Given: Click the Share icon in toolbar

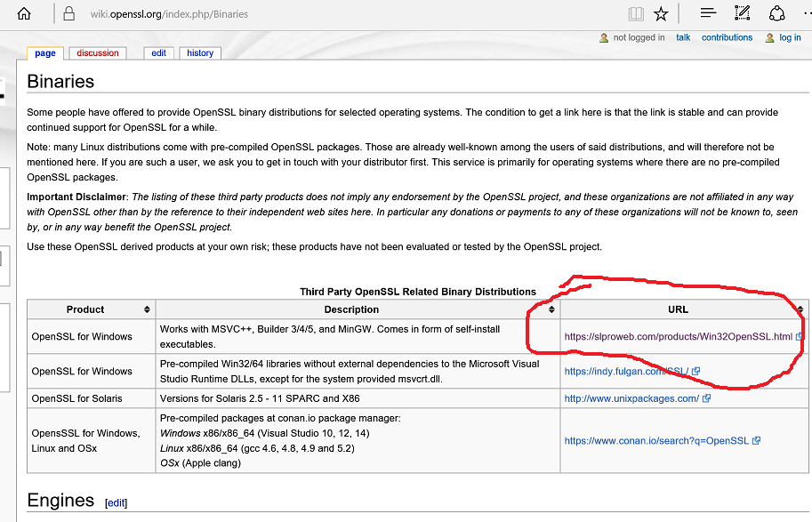Looking at the screenshot, I should pos(776,13).
